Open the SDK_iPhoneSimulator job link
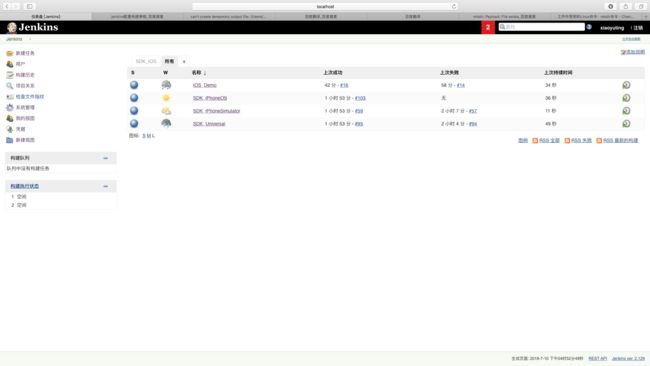This screenshot has width=650, height=366. [216, 111]
